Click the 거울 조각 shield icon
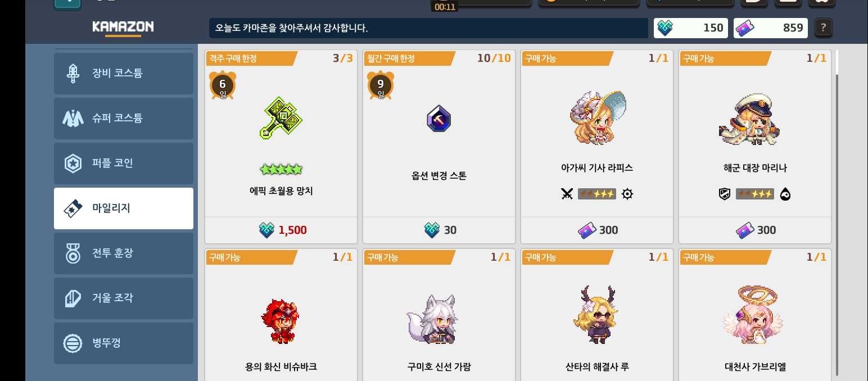This screenshot has width=868, height=381. click(x=73, y=298)
